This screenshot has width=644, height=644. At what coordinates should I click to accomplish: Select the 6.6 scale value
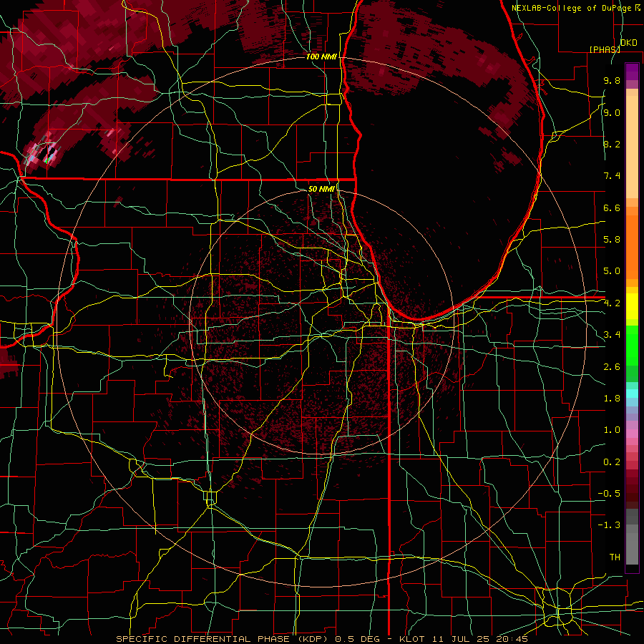[x=612, y=208]
